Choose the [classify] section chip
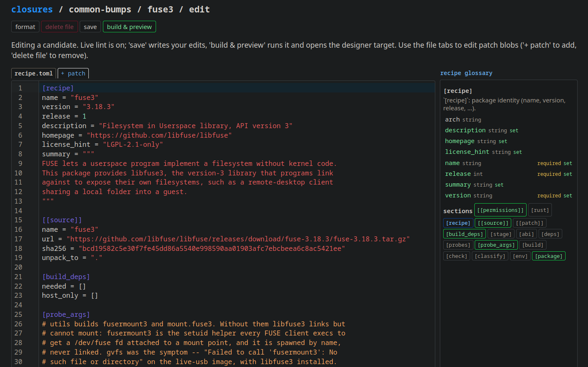588x367 pixels. click(490, 256)
